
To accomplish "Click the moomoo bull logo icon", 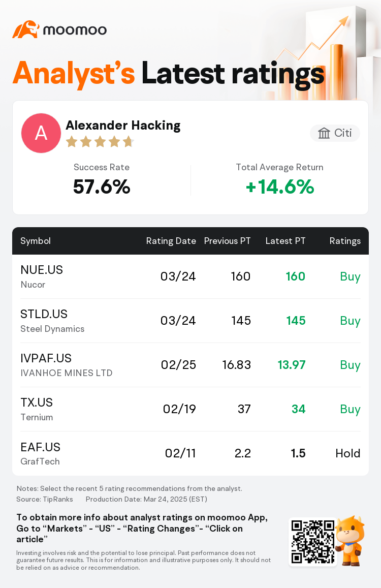I will click(25, 29).
